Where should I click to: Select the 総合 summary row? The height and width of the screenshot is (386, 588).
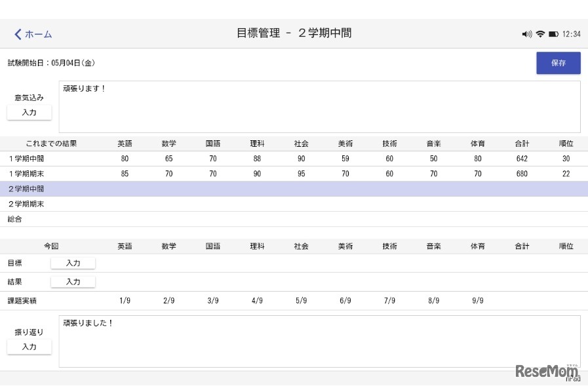pyautogui.click(x=294, y=219)
